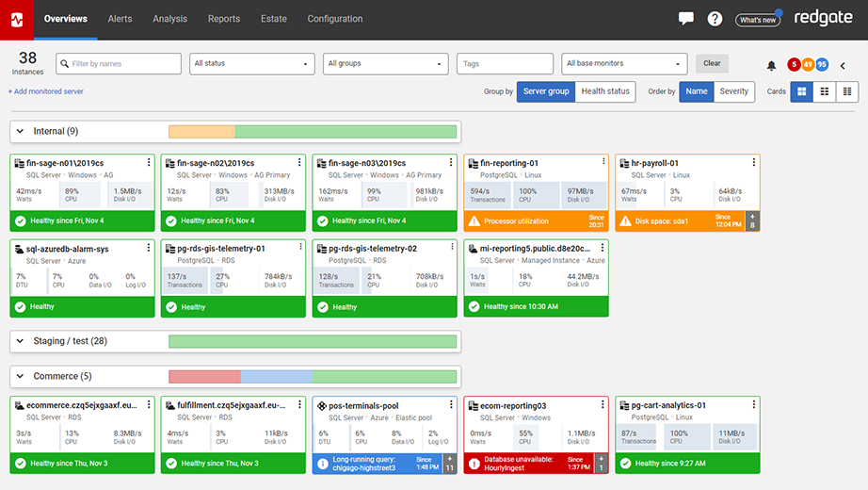Click the Internal group health status bar
This screenshot has width=868, height=490.
tap(313, 131)
